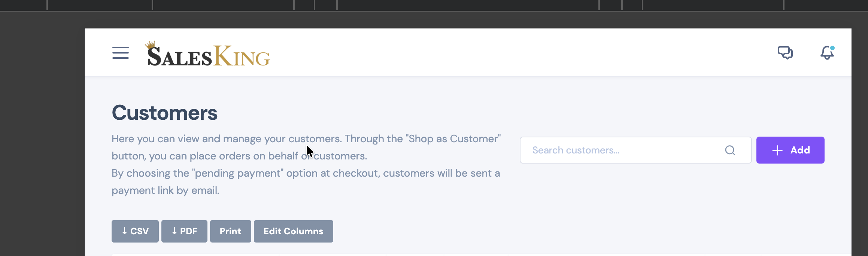Viewport: 868px width, 256px height.
Task: Focus the Search customers text field
Action: (x=635, y=150)
